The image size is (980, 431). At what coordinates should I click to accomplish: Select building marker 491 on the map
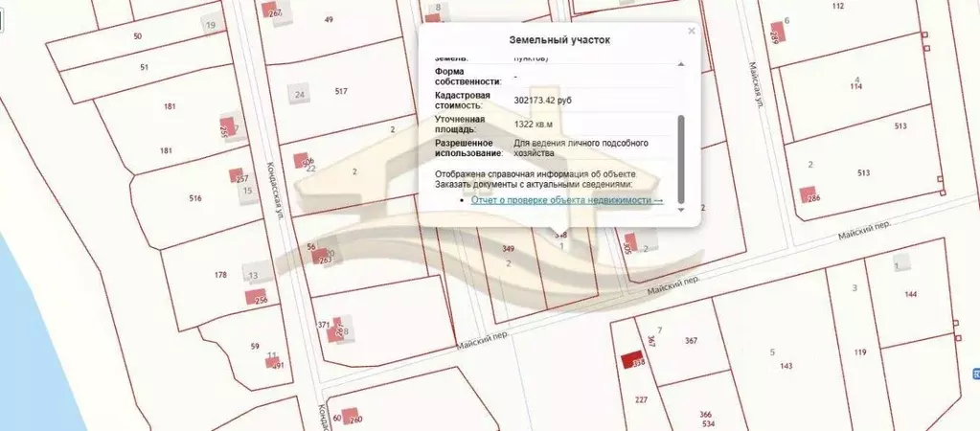click(x=271, y=362)
